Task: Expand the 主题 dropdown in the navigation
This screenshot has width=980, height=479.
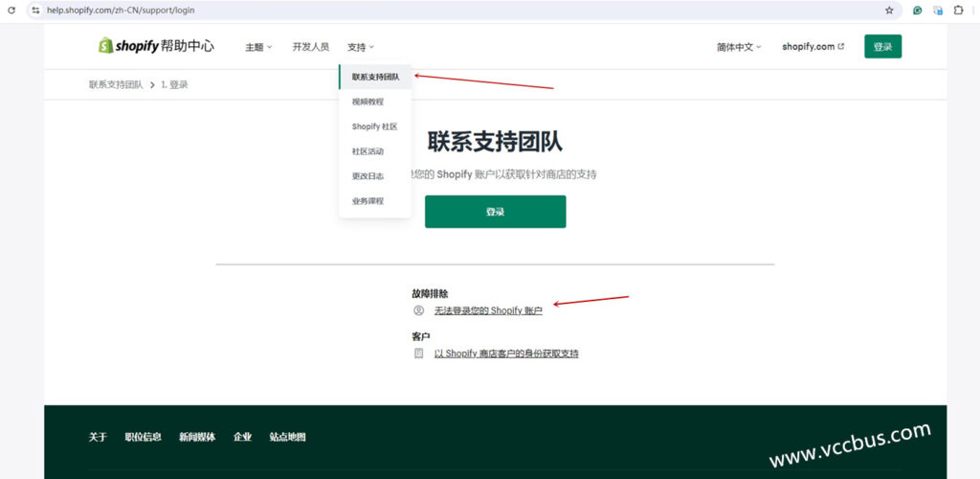Action: tap(258, 47)
